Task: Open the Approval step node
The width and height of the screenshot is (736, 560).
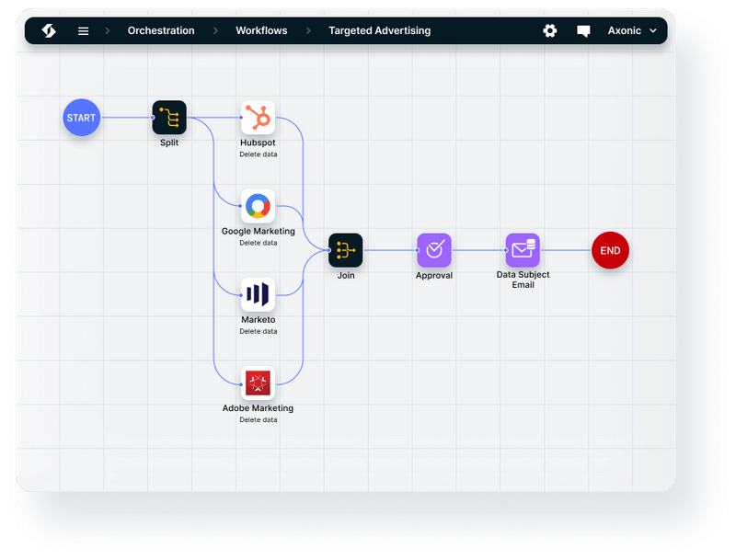Action: (x=434, y=250)
